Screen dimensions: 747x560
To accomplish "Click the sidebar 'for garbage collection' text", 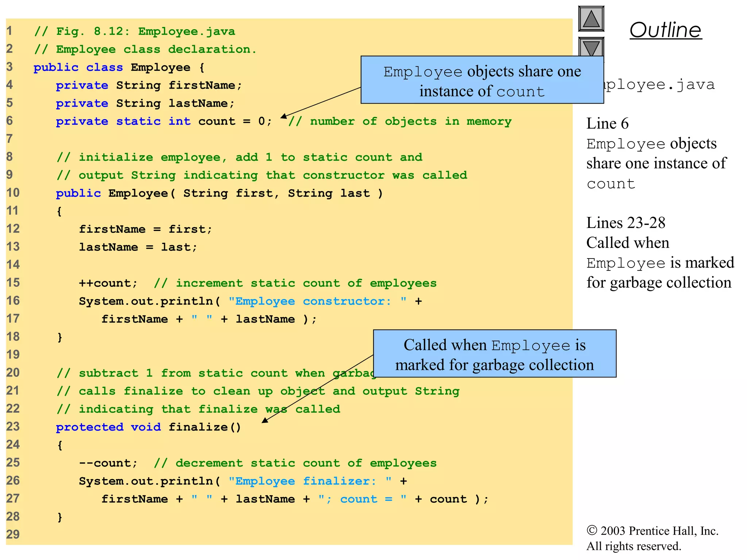I will pos(659,283).
